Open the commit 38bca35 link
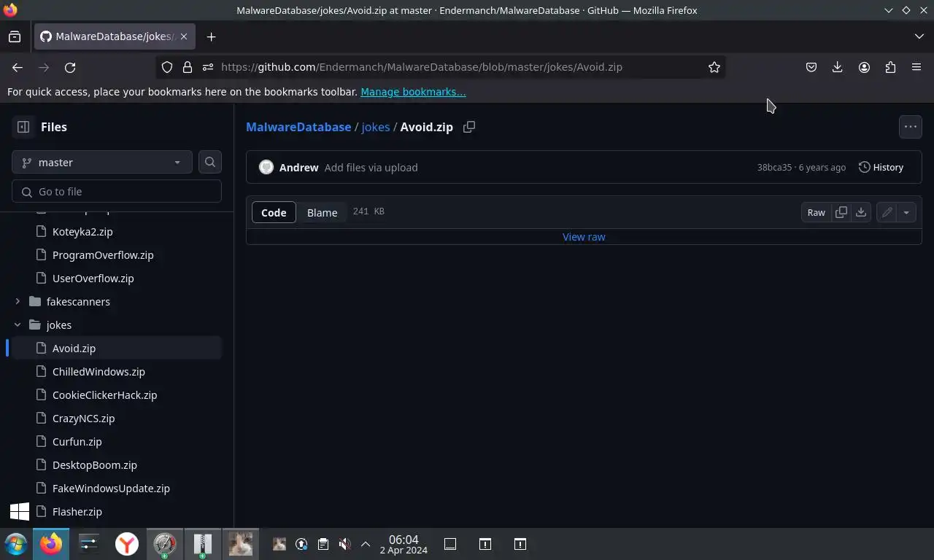934x560 pixels. [774, 167]
